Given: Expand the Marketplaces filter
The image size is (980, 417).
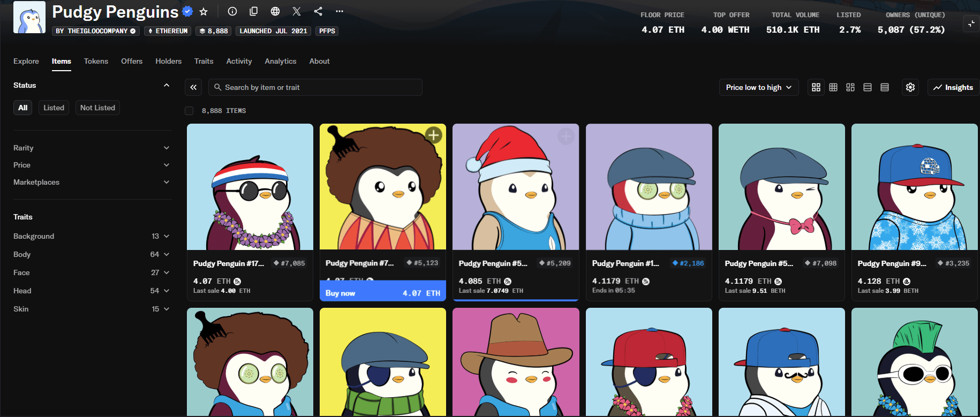Looking at the screenshot, I should (92, 182).
